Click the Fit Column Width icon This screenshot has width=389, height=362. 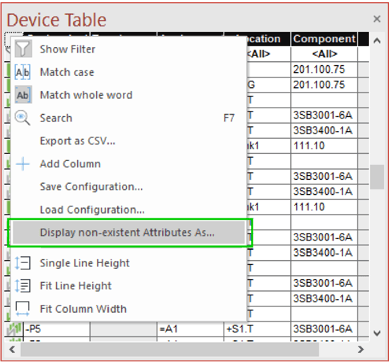coord(23,309)
